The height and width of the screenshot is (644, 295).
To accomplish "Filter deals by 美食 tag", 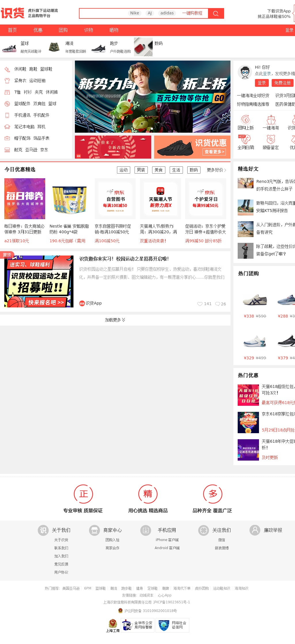I will click(159, 170).
